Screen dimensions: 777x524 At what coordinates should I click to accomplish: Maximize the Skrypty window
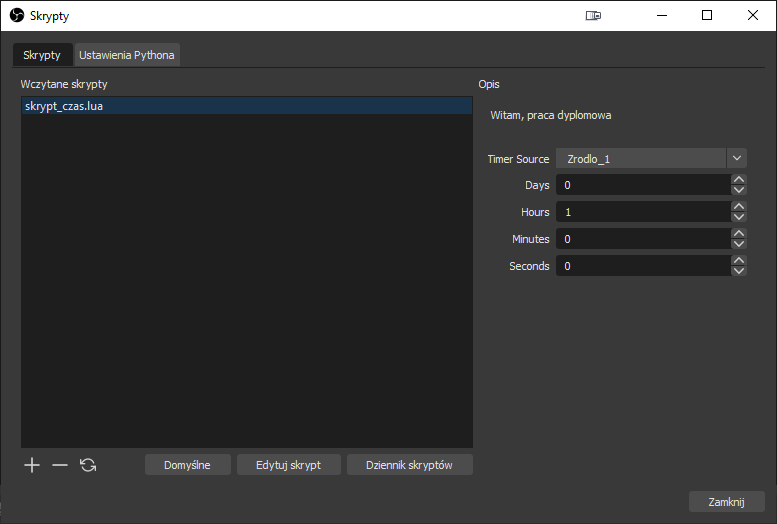[707, 15]
